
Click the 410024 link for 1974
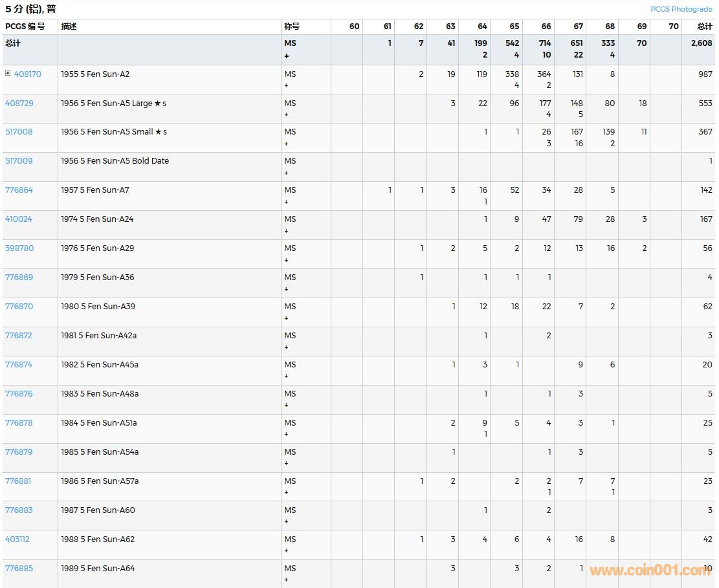[x=19, y=219]
